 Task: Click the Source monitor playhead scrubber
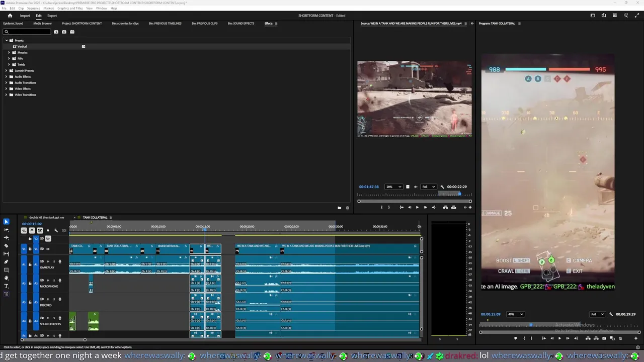[459, 194]
